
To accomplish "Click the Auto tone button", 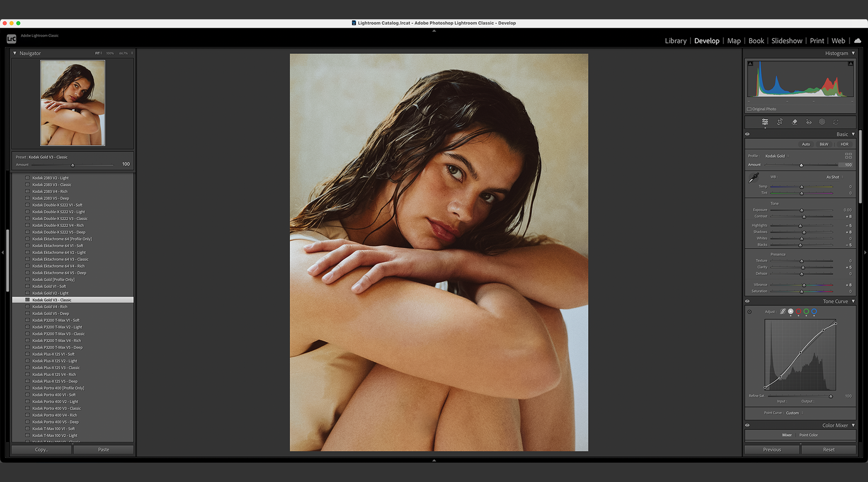I will [805, 144].
